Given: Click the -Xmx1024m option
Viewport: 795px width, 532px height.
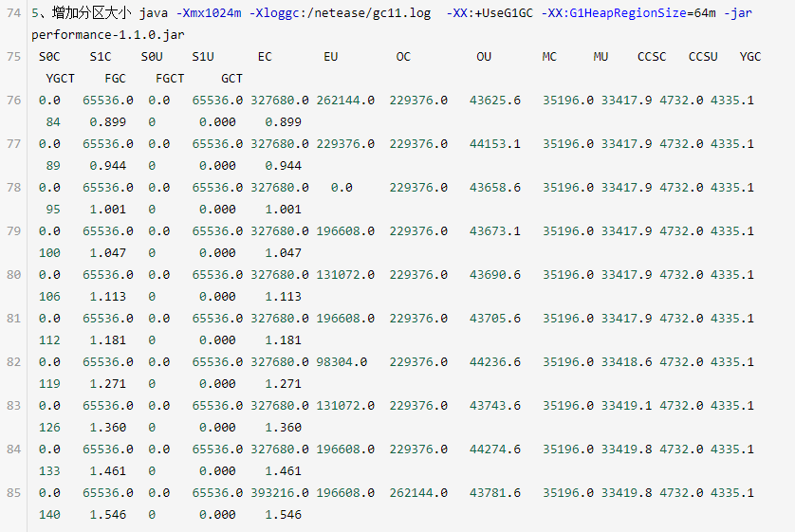Looking at the screenshot, I should point(209,12).
